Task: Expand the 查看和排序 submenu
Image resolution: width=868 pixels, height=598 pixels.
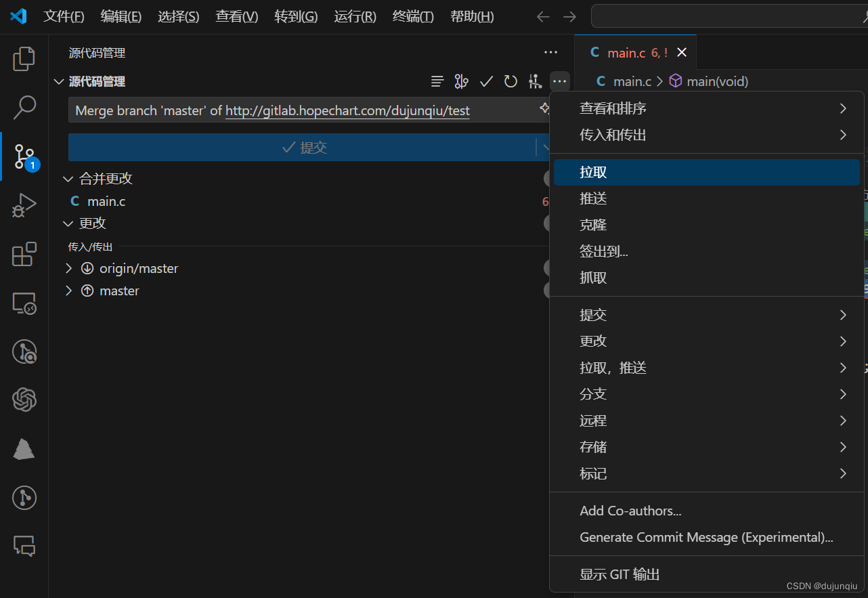Action: point(707,108)
